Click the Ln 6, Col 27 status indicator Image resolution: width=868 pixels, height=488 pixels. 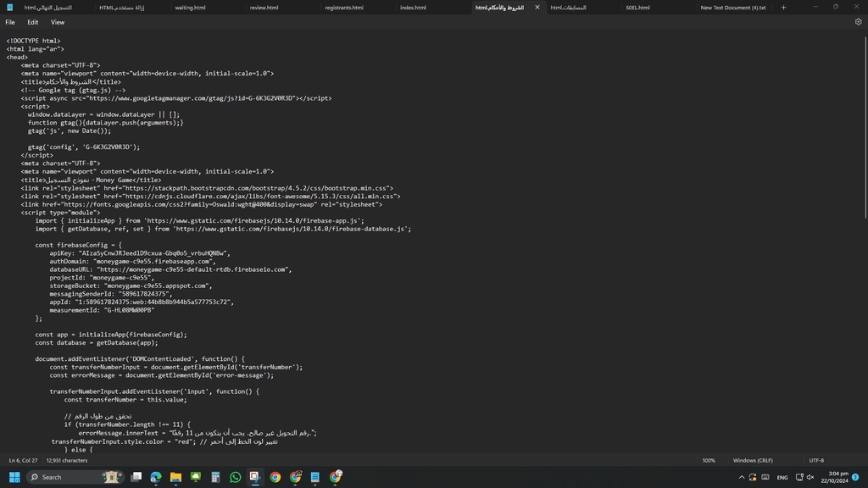pos(23,460)
